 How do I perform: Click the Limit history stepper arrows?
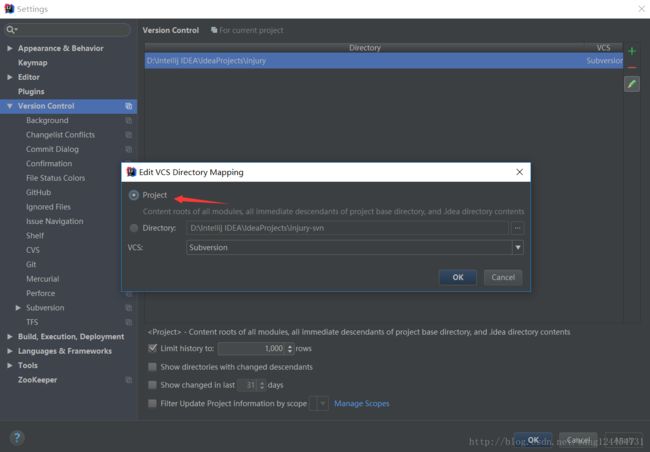(290, 349)
